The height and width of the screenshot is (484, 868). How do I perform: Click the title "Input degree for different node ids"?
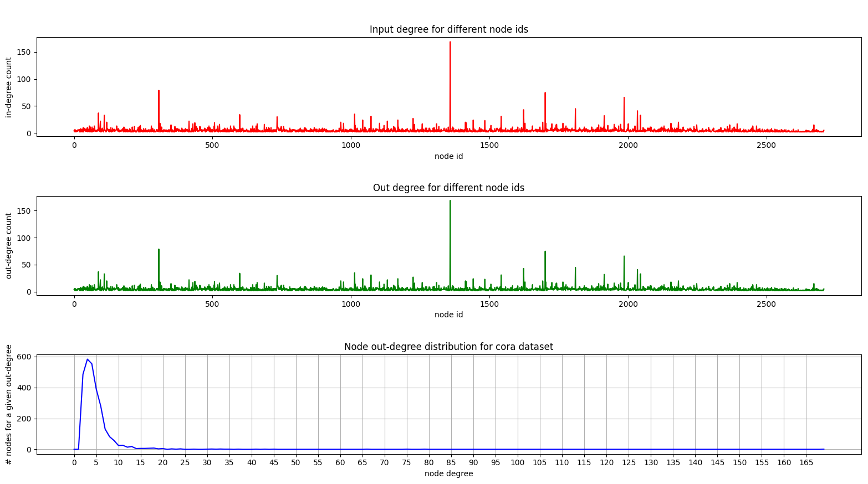point(448,29)
